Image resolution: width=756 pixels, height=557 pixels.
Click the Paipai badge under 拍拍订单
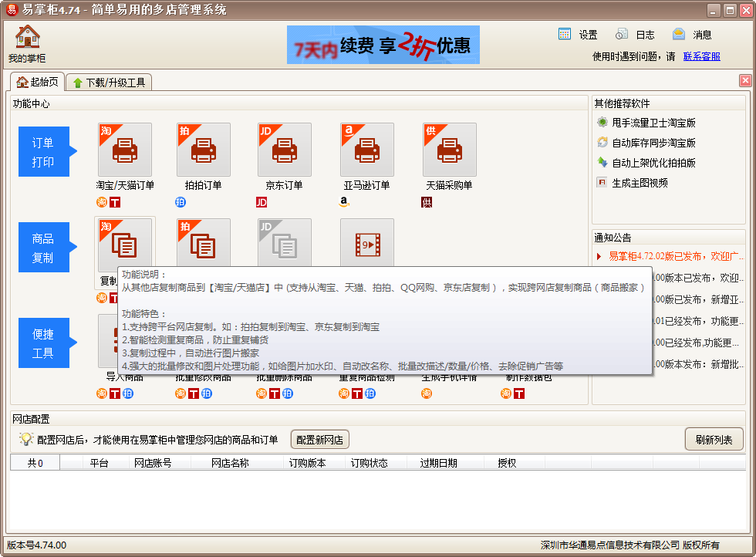tap(181, 202)
